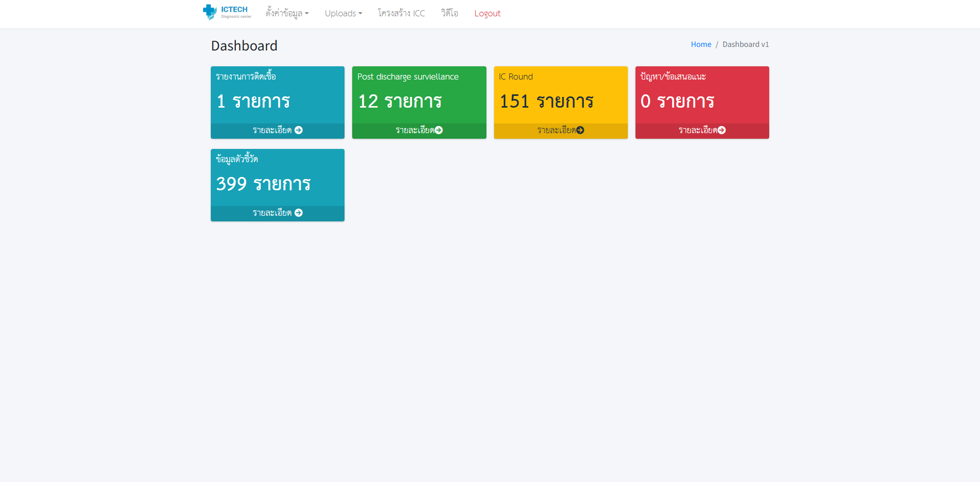980x482 pixels.
Task: Log out using the Logout link
Action: pyautogui.click(x=487, y=13)
